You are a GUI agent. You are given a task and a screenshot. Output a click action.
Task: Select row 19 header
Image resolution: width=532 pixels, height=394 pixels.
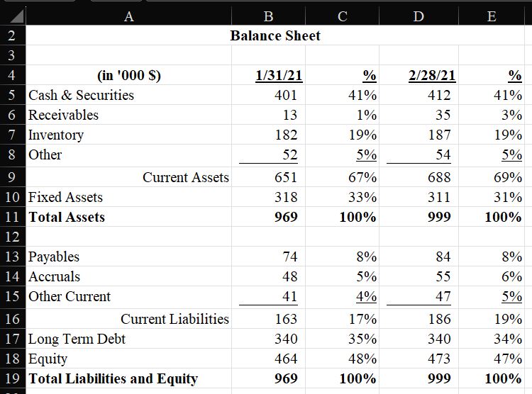click(13, 378)
